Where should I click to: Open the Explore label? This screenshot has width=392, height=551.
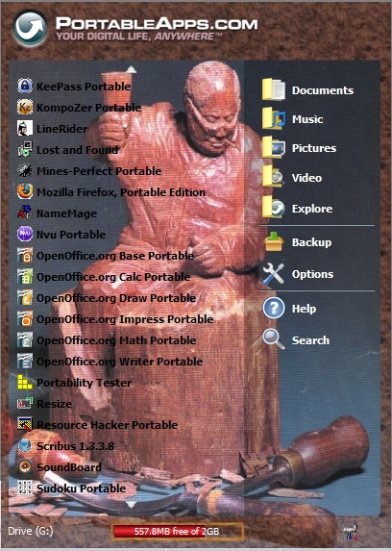click(312, 209)
